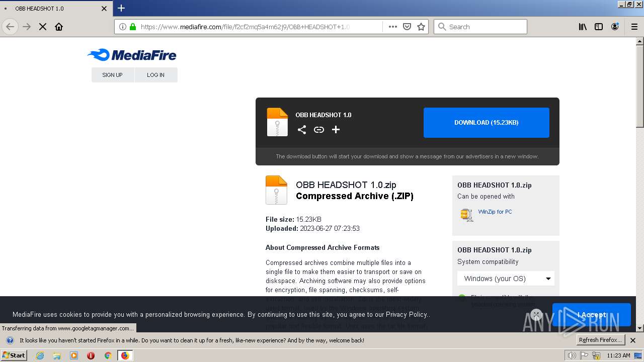Click the I Accept cookies button
Viewport: 644px width, 362px height.
click(592, 315)
